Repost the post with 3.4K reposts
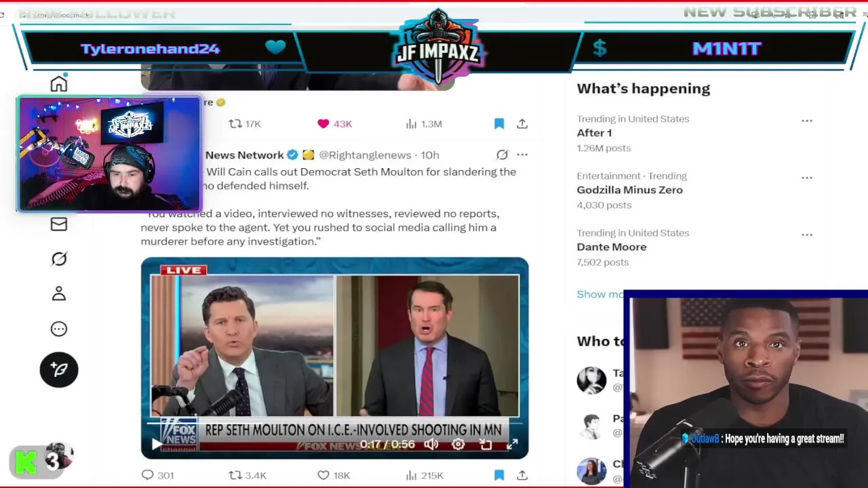 point(235,475)
